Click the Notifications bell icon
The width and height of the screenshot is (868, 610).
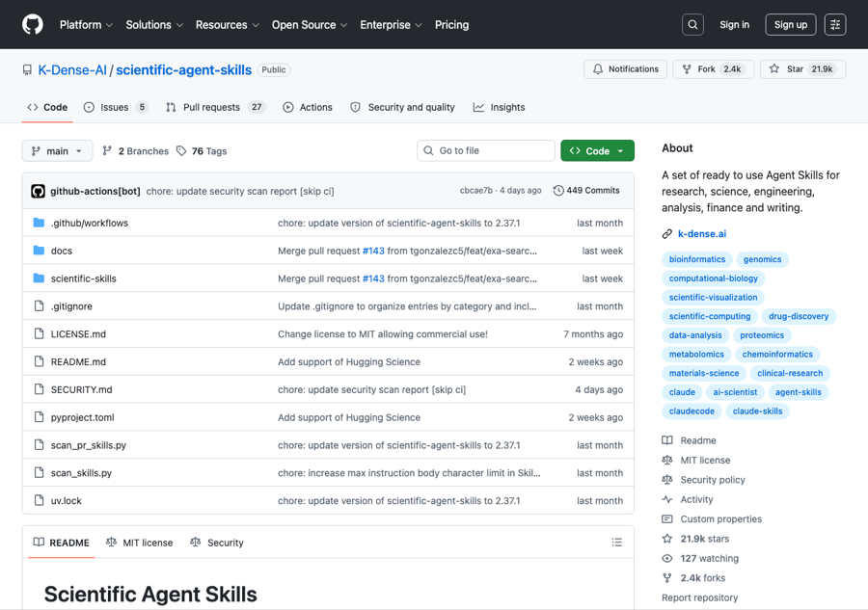click(598, 69)
